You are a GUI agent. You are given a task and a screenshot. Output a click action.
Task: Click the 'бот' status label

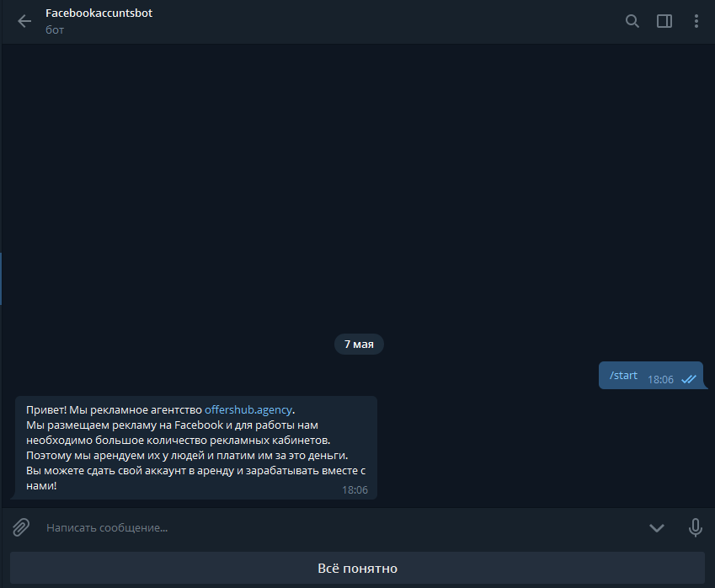point(55,30)
